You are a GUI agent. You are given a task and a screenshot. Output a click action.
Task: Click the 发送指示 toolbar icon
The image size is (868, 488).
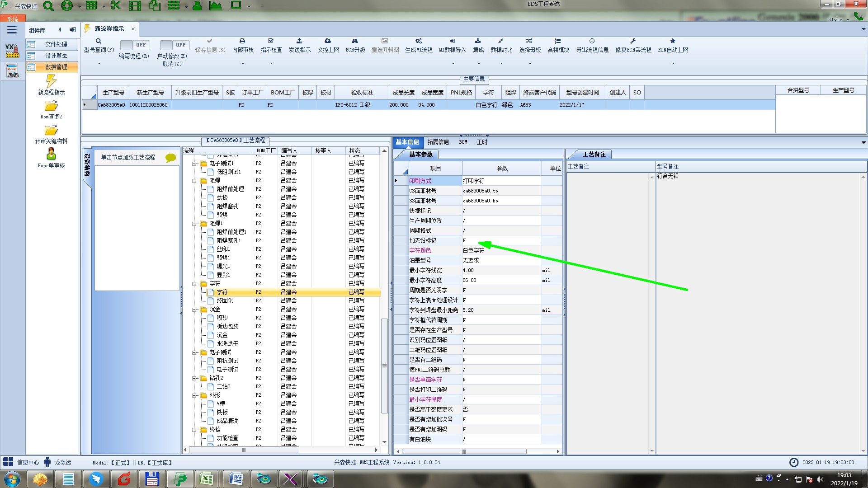(x=299, y=41)
